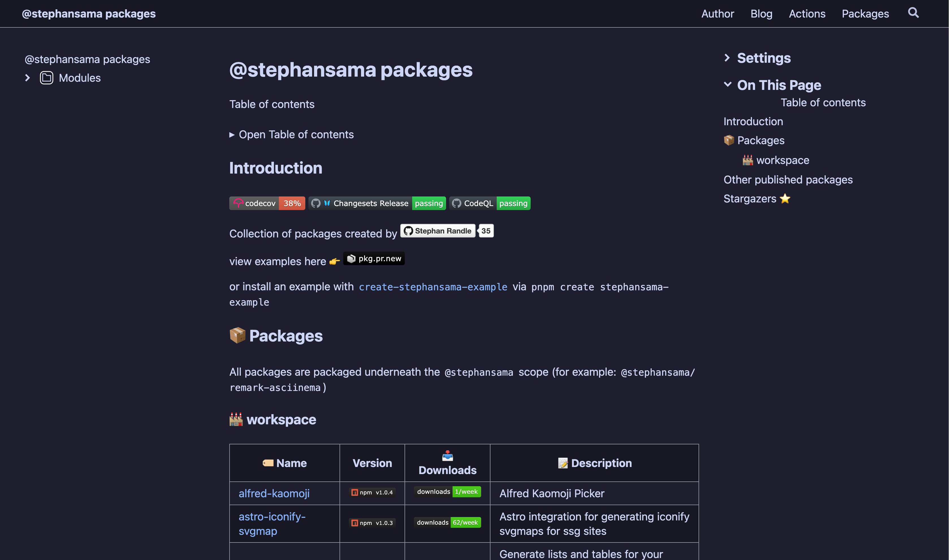
Task: Open Table of contents disclosure triangle
Action: [x=232, y=135]
